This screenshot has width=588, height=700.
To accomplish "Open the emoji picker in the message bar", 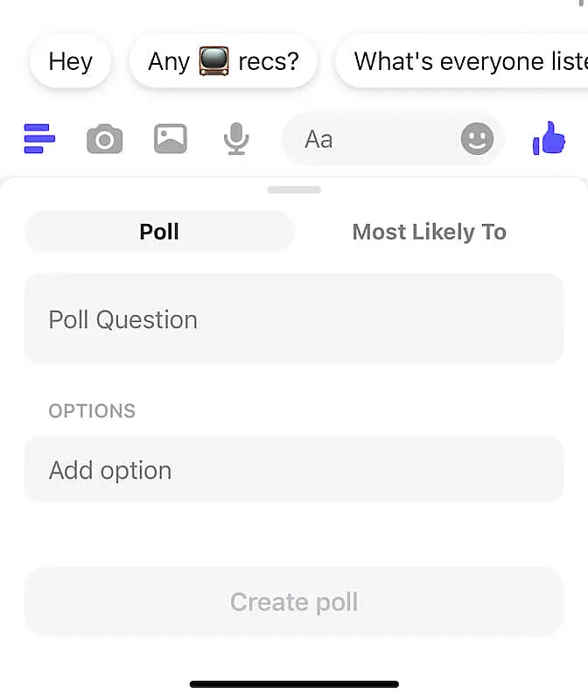I will [x=477, y=138].
